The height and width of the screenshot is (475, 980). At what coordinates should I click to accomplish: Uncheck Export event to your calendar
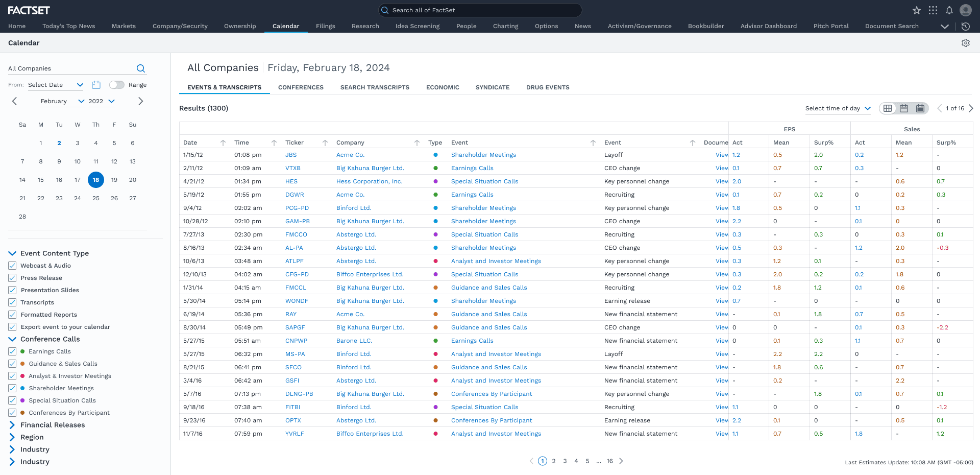pos(12,327)
